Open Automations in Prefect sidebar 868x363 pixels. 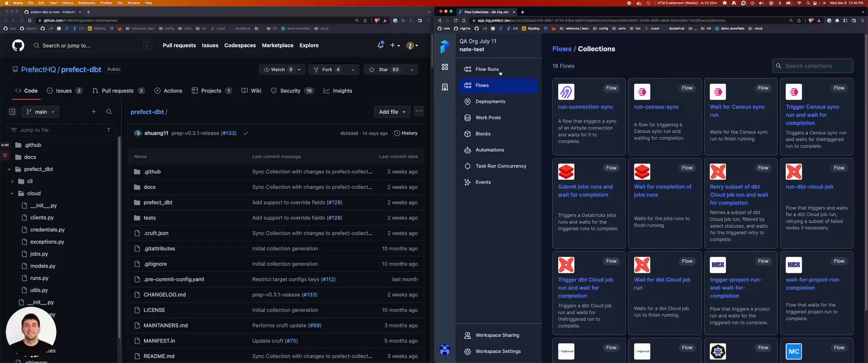(499, 150)
